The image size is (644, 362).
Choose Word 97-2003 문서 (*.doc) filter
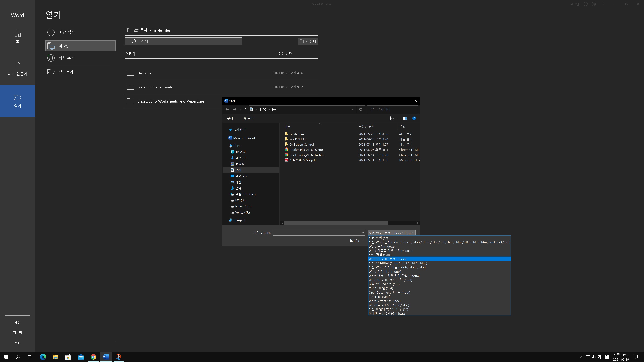439,259
